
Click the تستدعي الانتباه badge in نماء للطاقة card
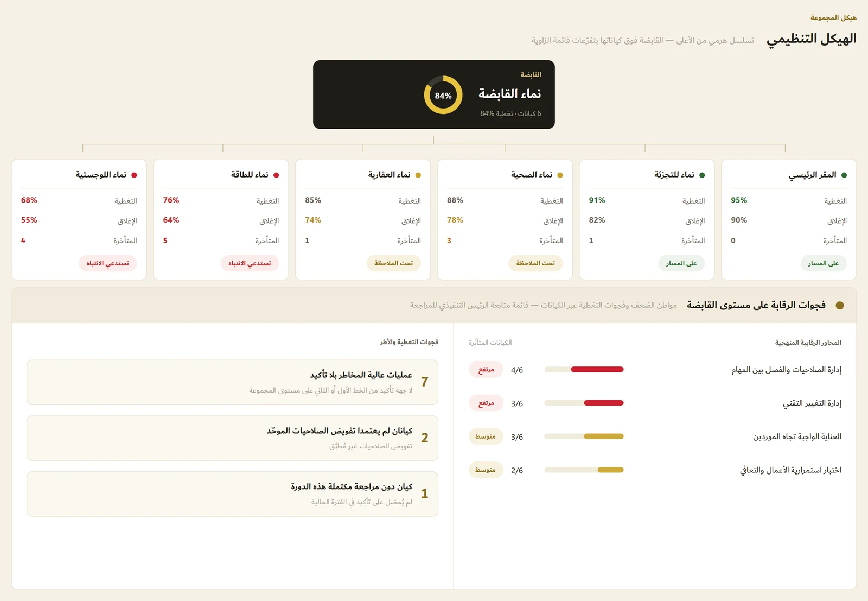(250, 263)
